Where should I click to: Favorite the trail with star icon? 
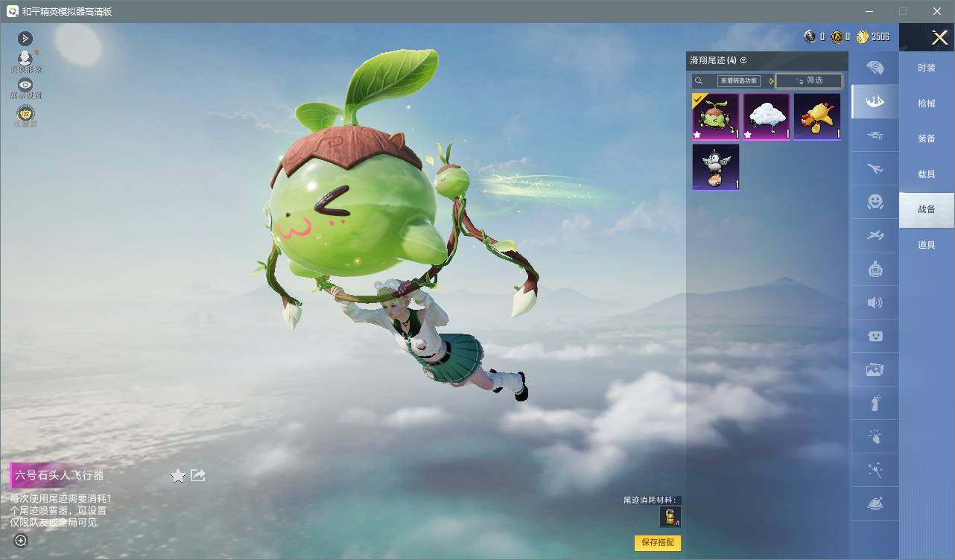(178, 475)
